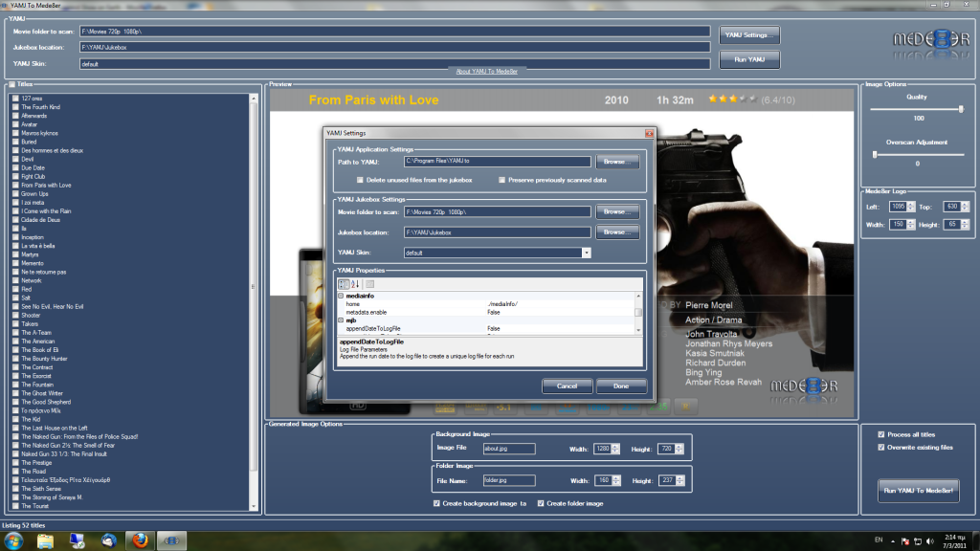The image size is (980, 551).
Task: Click the Alphabetical sort icon in YAMJ Properties
Action: (x=355, y=284)
